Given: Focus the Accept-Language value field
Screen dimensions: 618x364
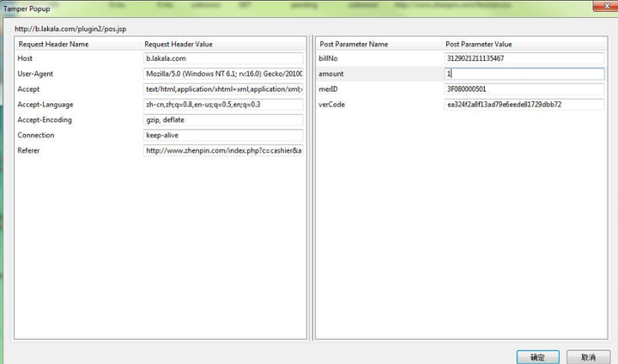Looking at the screenshot, I should click(223, 105).
